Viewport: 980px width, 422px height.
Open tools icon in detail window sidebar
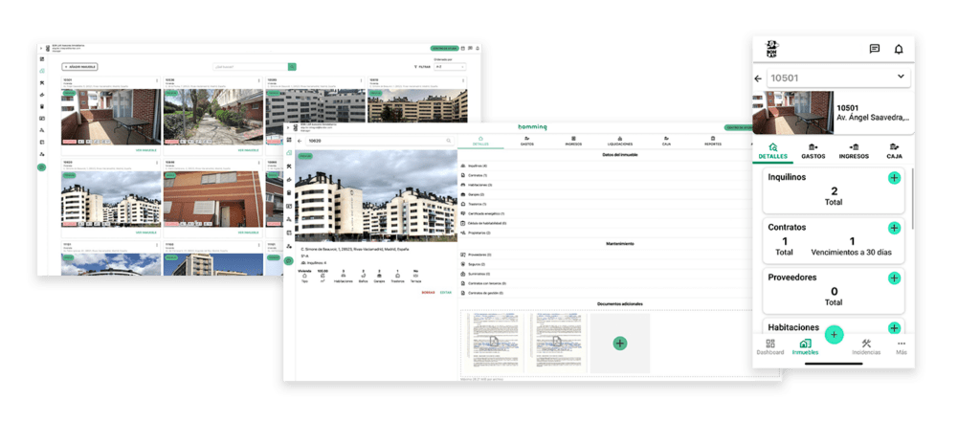[289, 167]
